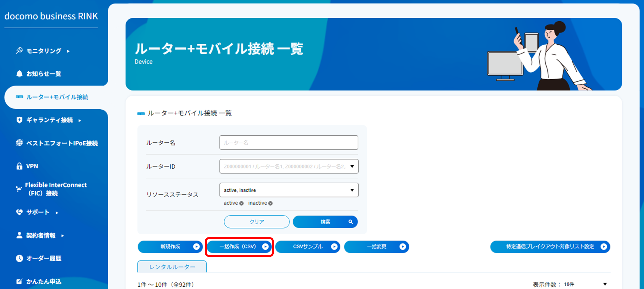Open モニタリング in the sidebar
Viewport: 644px width, 289px height.
[43, 51]
